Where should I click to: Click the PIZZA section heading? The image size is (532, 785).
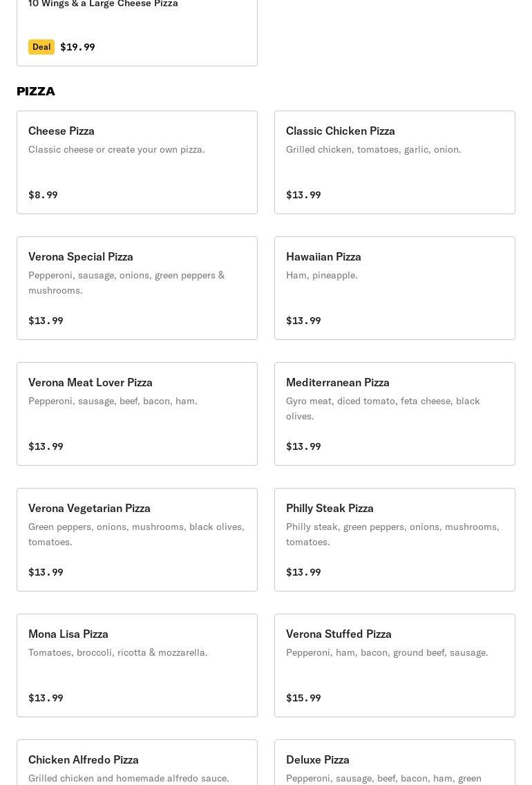tap(36, 91)
